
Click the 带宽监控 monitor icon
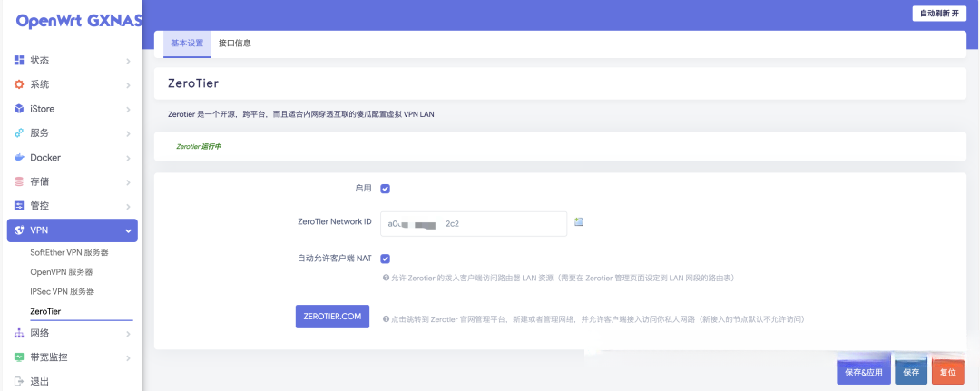pos(19,358)
